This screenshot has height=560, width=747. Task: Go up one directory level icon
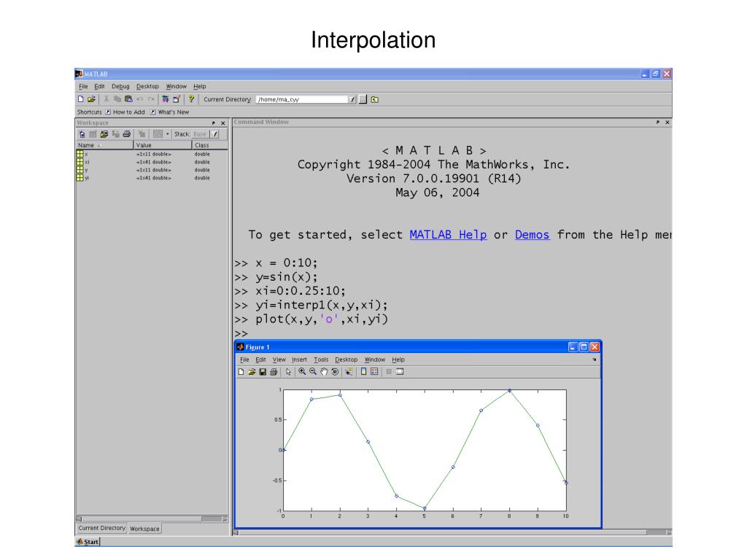click(x=375, y=99)
